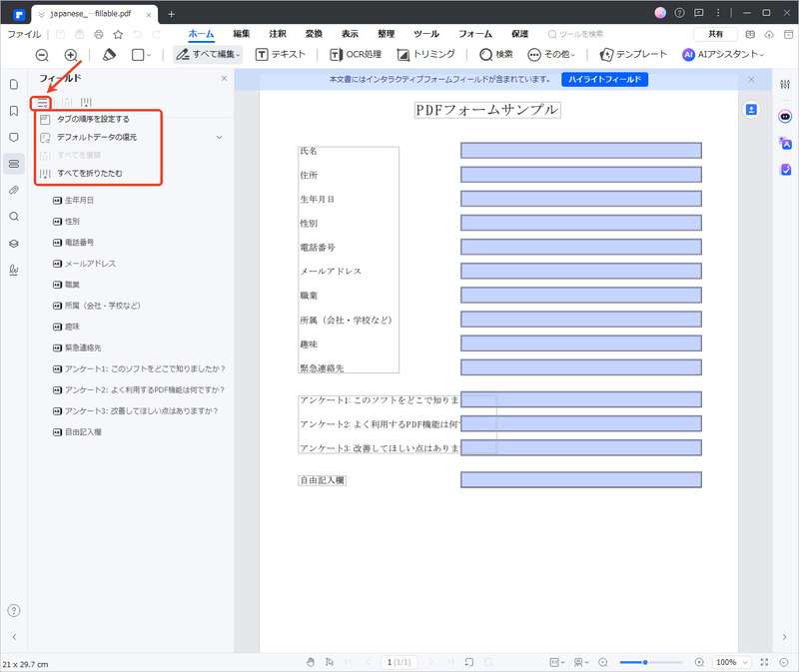The image size is (799, 672).
Task: Click the zoom slider in status bar
Action: coord(651,662)
